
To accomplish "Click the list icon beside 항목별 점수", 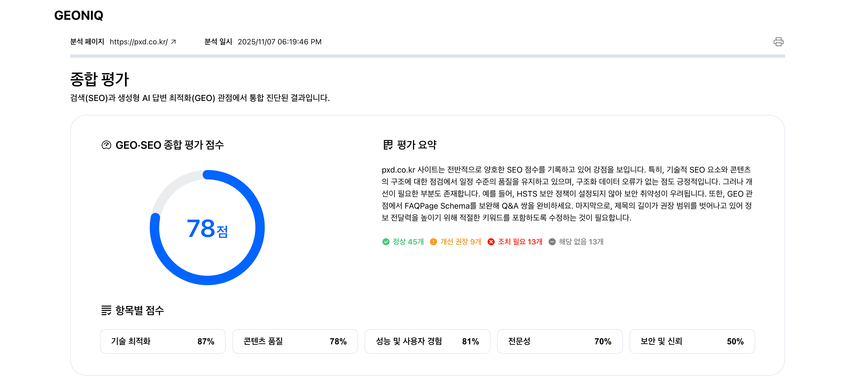I will [106, 311].
